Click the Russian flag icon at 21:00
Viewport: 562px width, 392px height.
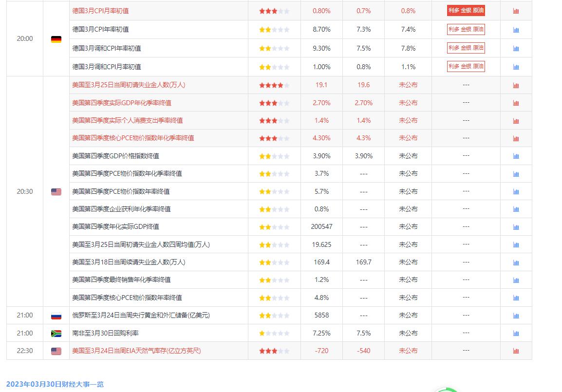[56, 316]
